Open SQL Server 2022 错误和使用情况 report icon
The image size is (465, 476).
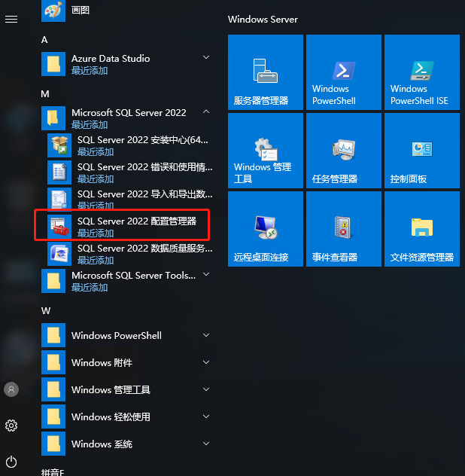59,172
